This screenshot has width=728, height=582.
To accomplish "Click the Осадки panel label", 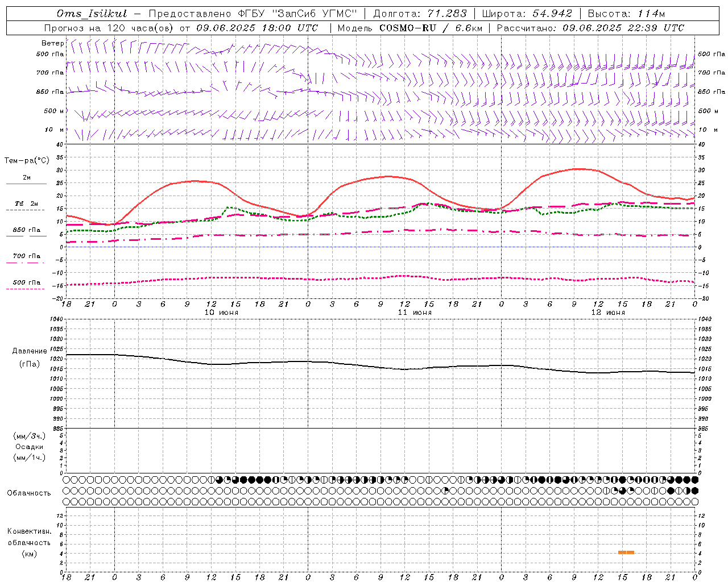I will pyautogui.click(x=30, y=447).
